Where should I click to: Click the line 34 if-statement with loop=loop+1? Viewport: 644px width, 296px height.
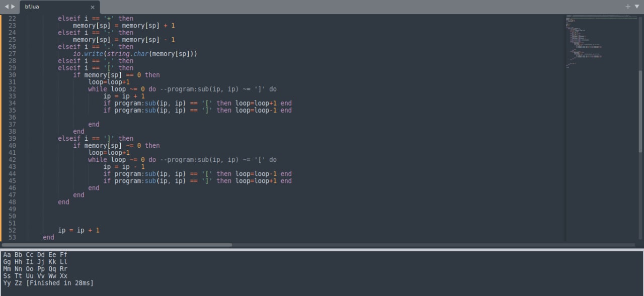(x=198, y=103)
